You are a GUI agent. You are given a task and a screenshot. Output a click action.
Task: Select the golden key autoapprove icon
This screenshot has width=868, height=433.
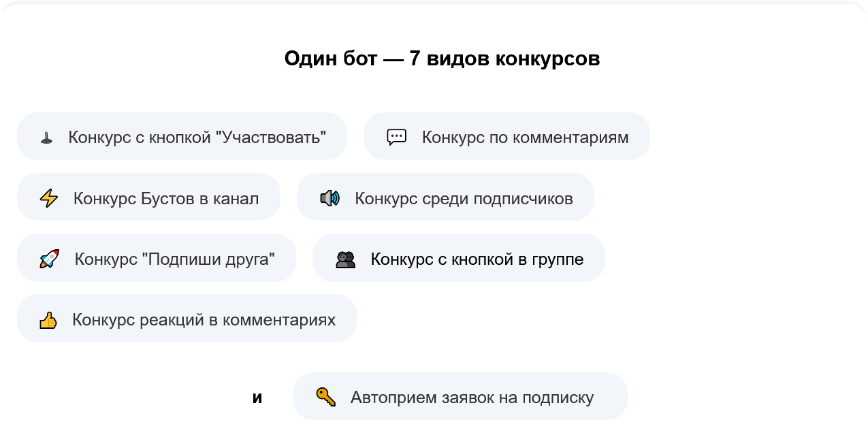327,396
